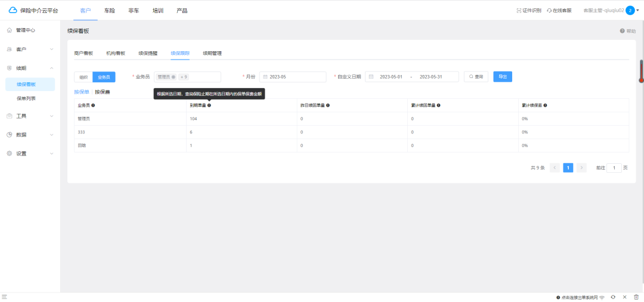Click the 在线客服 headset icon
Viewport: 644px width, 302px height.
pyautogui.click(x=549, y=11)
